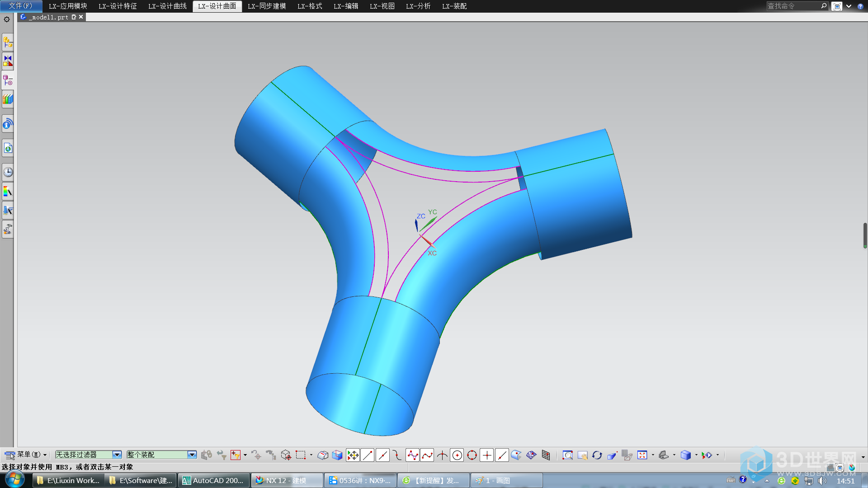Click the grid display icon in bottom toolbar
The width and height of the screenshot is (868, 488).
point(546,455)
